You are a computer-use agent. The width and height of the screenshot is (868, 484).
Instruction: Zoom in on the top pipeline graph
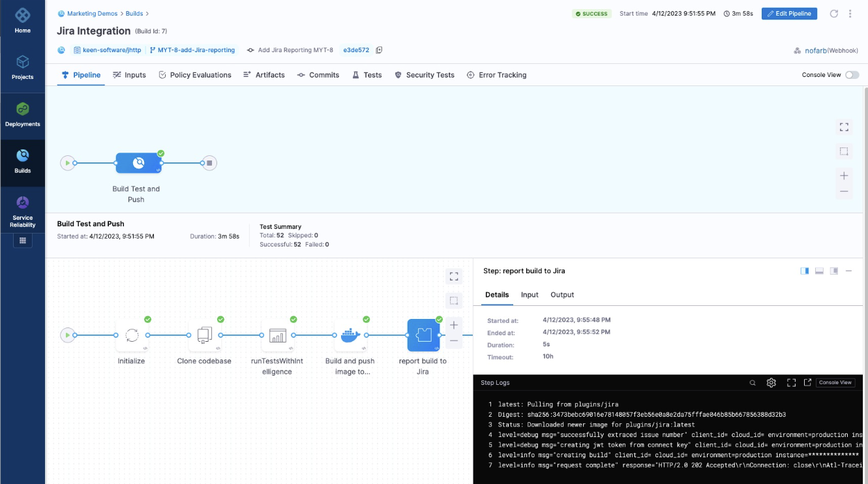pos(844,175)
